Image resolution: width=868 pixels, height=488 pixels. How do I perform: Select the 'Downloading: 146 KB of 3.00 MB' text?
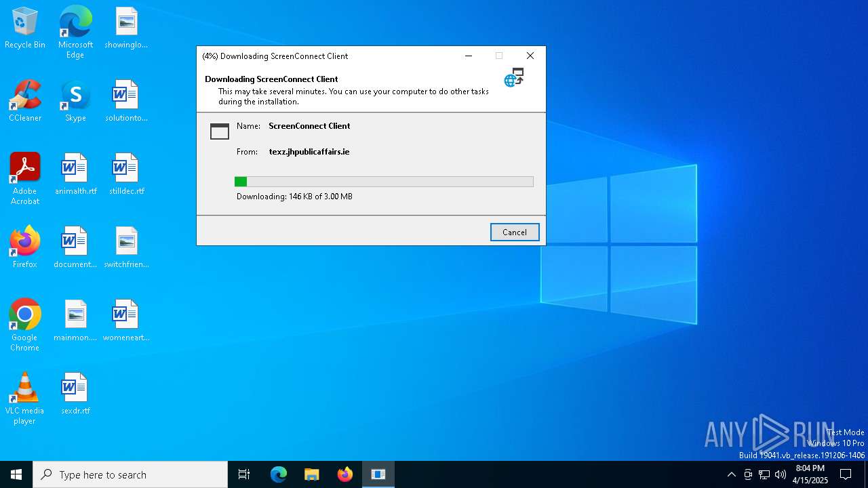pos(294,197)
